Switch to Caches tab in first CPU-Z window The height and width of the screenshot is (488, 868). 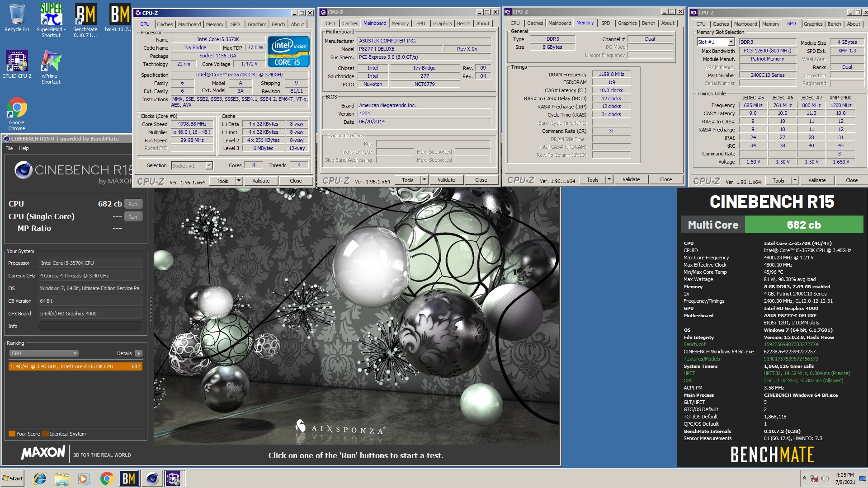[x=165, y=24]
